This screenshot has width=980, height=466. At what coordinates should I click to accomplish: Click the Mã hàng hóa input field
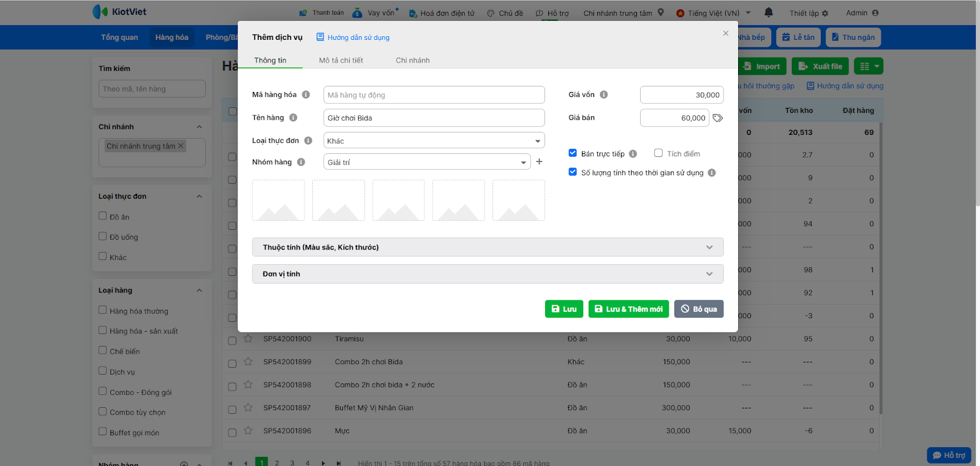click(x=434, y=95)
